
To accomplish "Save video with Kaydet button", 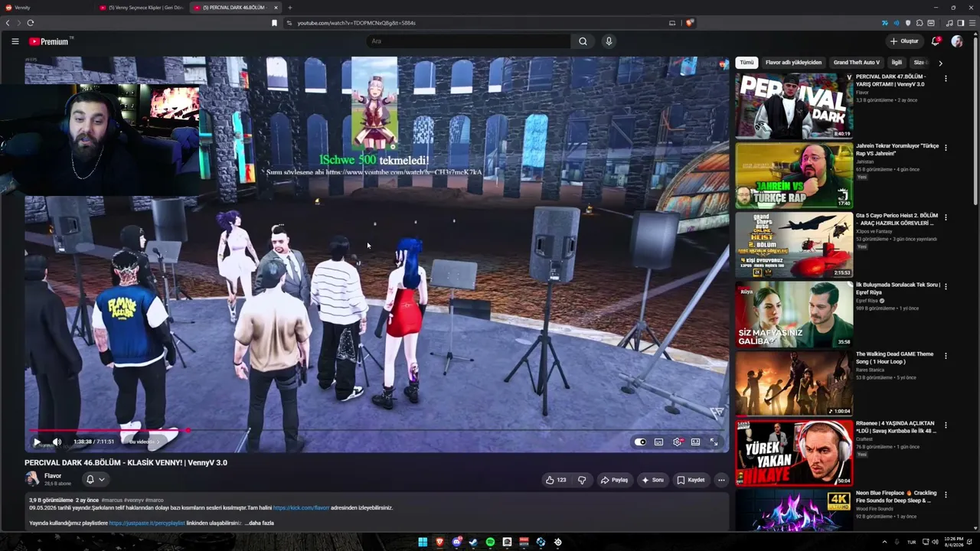I will (x=691, y=480).
